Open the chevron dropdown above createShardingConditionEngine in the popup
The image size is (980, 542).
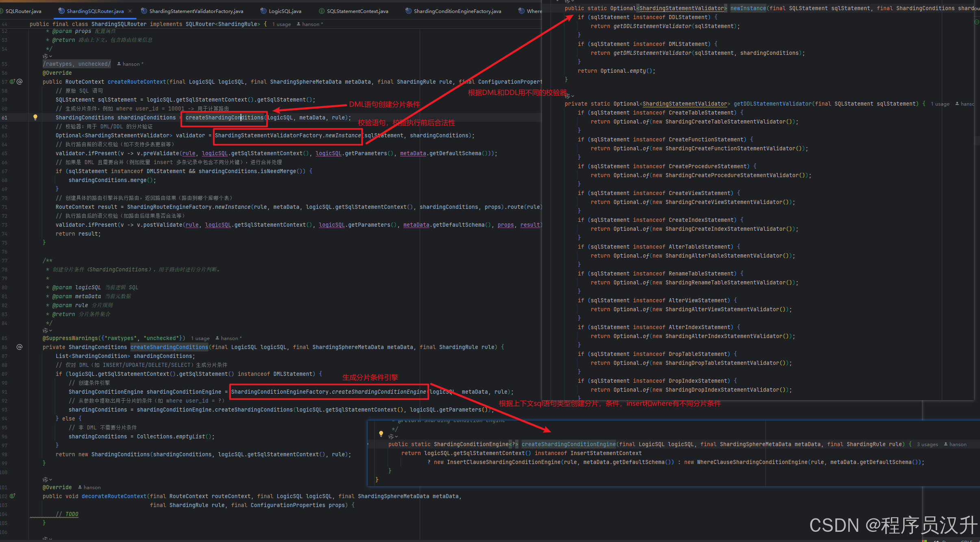[x=396, y=436]
